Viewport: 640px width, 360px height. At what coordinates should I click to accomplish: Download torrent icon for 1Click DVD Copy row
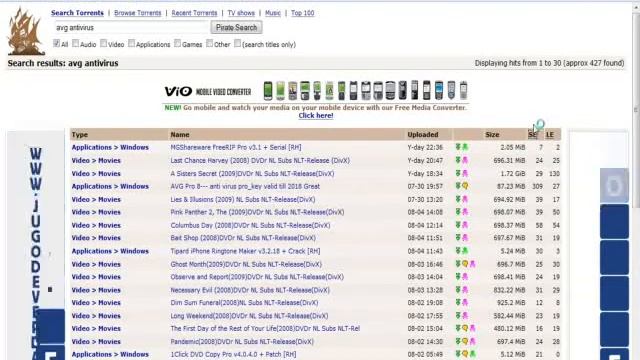(x=458, y=354)
